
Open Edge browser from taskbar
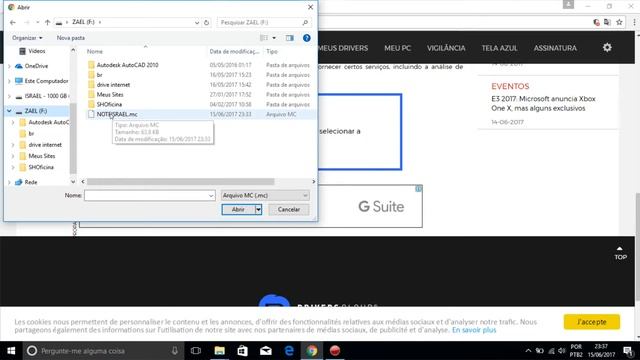pyautogui.click(x=289, y=351)
